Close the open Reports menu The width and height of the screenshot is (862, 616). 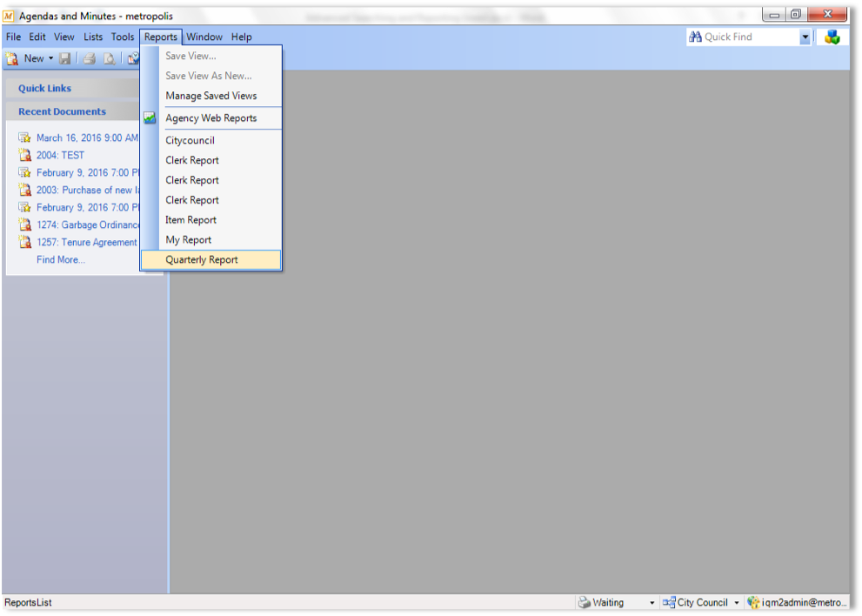point(161,37)
